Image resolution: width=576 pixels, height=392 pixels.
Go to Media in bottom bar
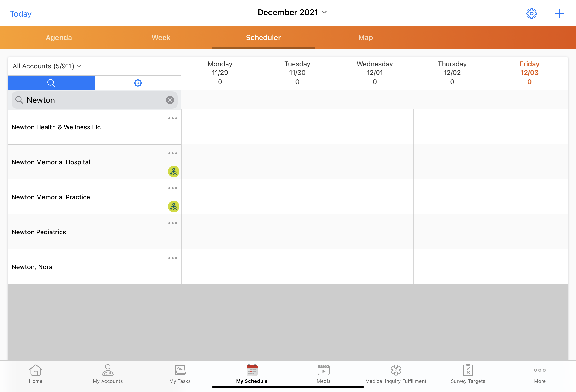coord(323,374)
